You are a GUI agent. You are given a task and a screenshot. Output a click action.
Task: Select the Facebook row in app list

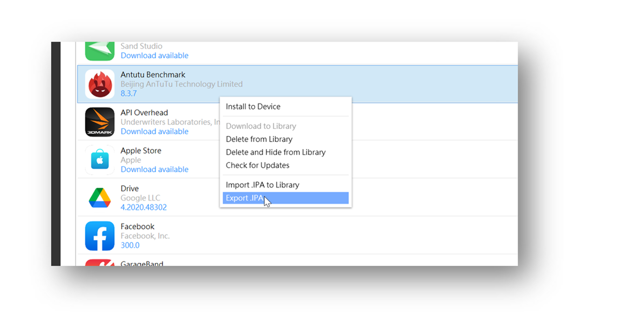pyautogui.click(x=326, y=235)
